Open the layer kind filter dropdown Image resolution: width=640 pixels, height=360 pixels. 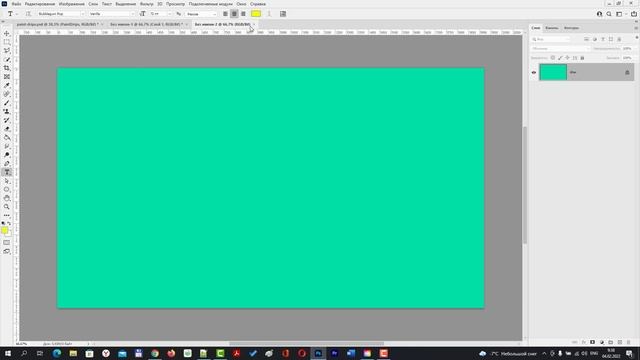[551, 39]
